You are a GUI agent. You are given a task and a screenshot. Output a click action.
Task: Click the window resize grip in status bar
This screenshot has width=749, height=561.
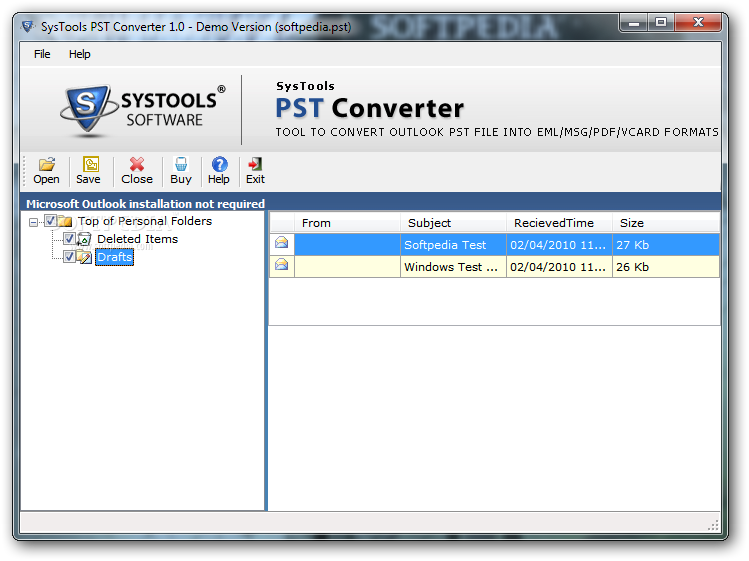(713, 526)
